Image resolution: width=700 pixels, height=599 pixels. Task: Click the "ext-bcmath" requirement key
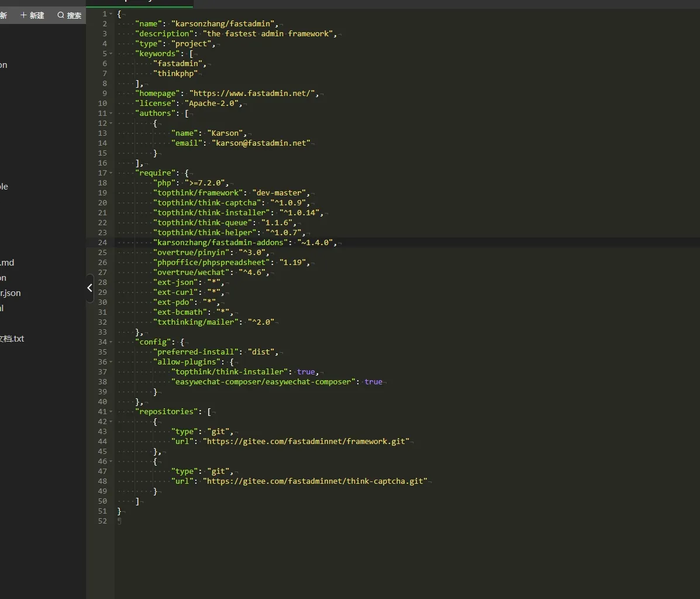point(180,312)
